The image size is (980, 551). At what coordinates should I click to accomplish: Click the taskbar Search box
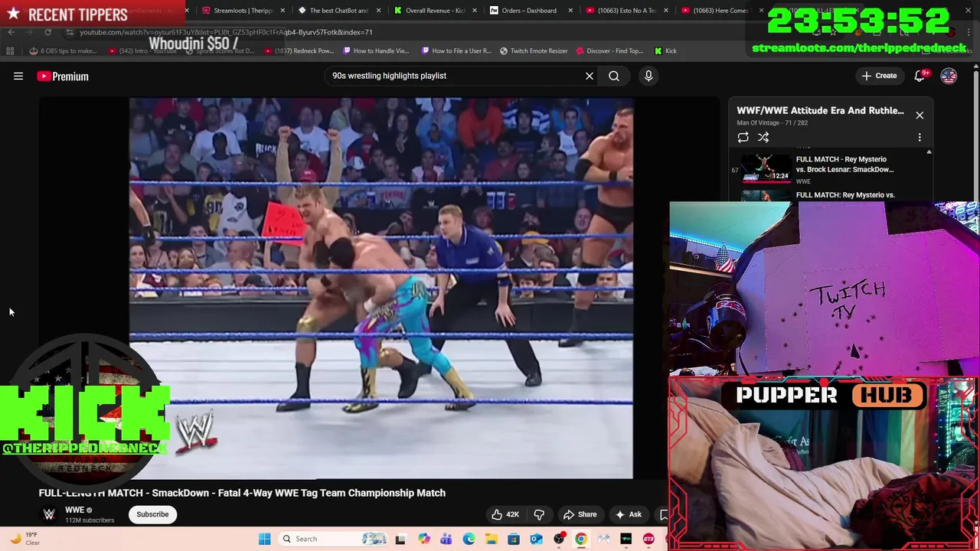click(332, 539)
